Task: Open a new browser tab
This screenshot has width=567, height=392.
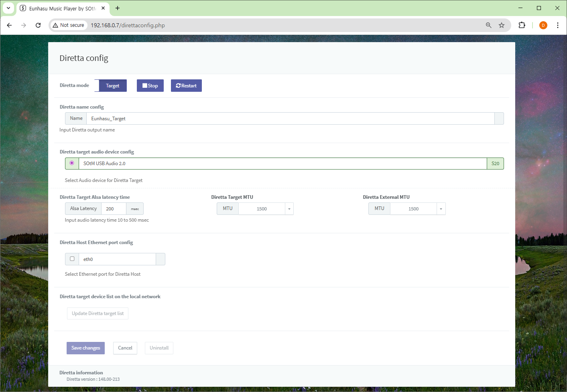Action: coord(118,8)
